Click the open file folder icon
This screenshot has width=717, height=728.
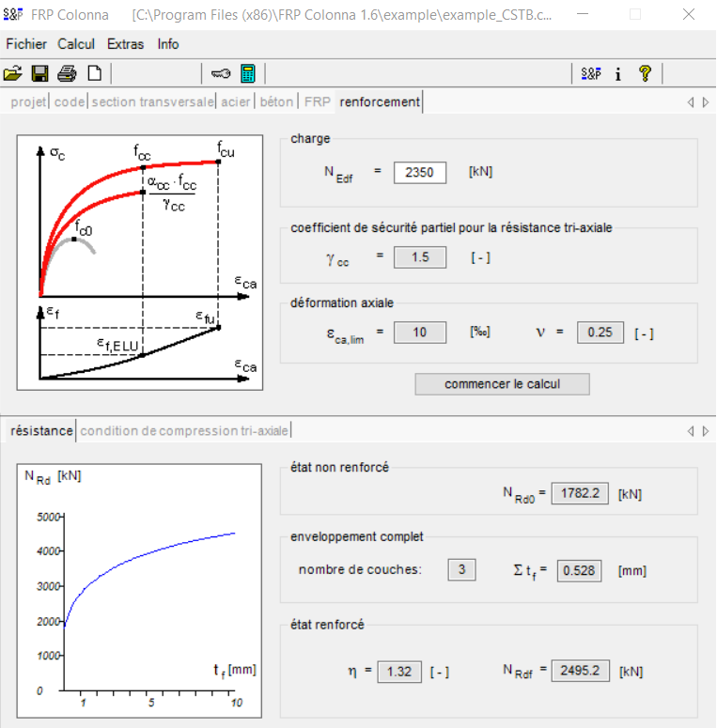13,74
